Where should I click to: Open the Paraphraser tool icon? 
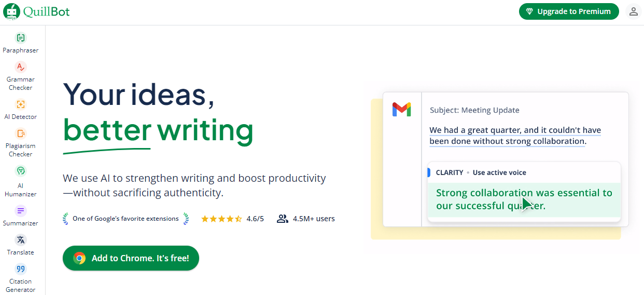click(21, 37)
